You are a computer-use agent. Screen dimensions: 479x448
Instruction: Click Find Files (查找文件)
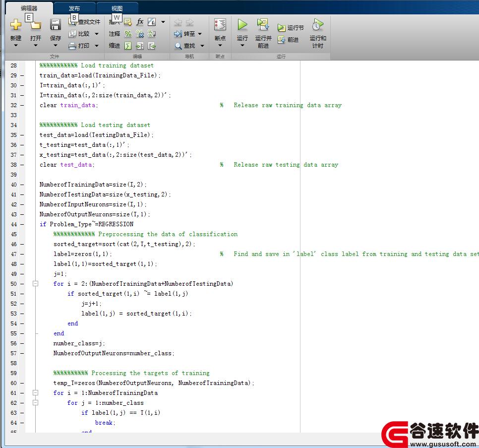(x=85, y=22)
